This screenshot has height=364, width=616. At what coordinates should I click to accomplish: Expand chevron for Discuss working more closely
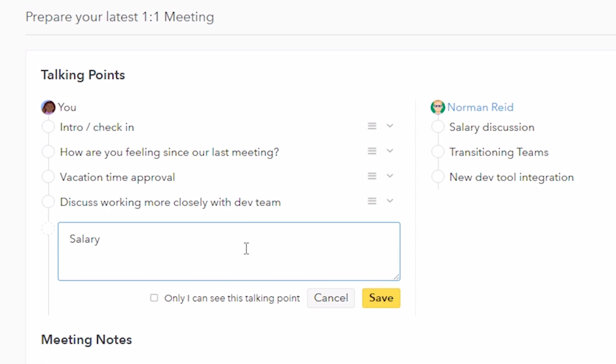(x=390, y=201)
